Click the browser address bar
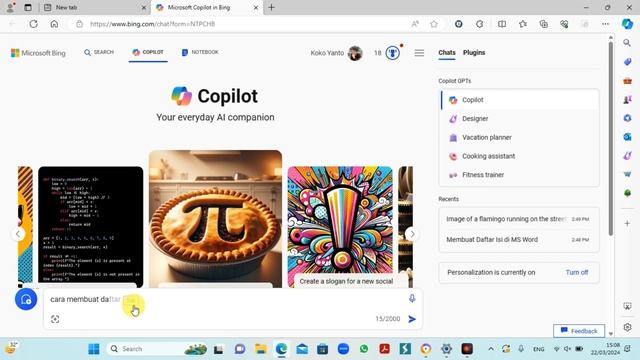This screenshot has width=640, height=360. click(241, 24)
